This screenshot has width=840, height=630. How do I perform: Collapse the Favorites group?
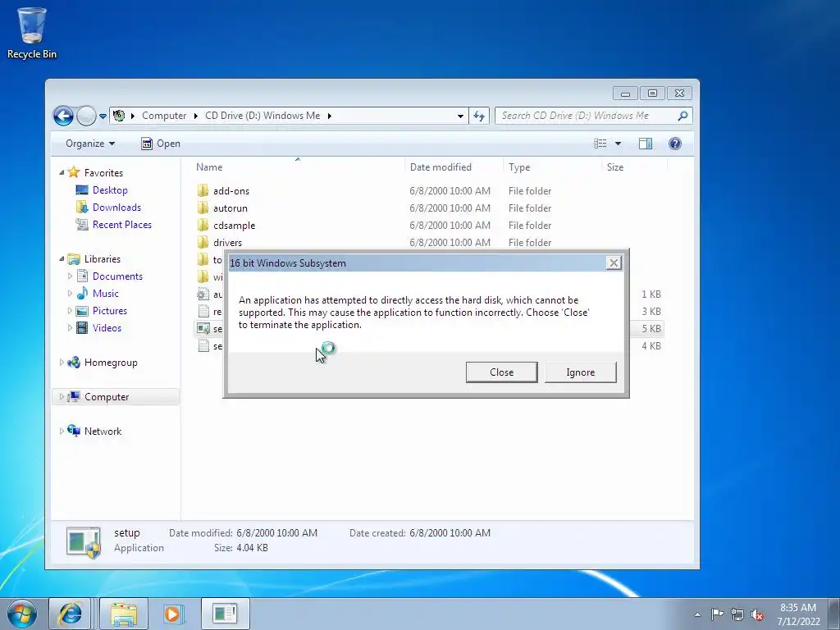click(62, 172)
